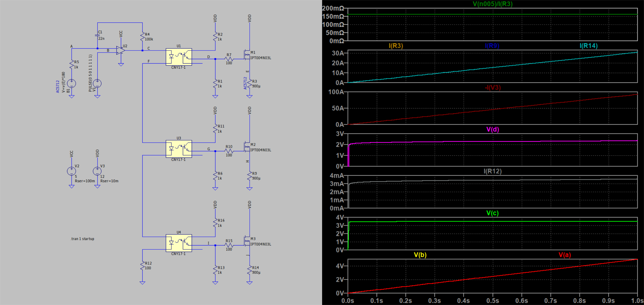Select the M1 MOSFET symbol
The height and width of the screenshot is (305, 644).
point(247,55)
